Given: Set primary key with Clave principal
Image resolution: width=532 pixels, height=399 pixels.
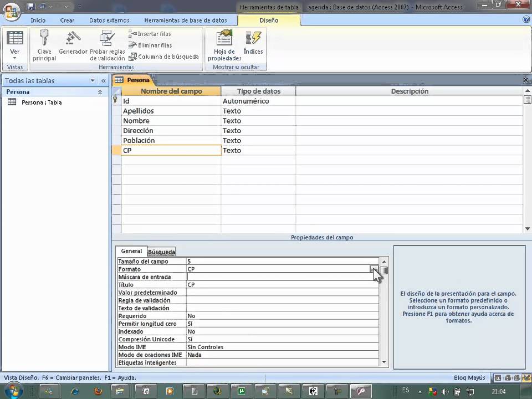Looking at the screenshot, I should click(44, 45).
